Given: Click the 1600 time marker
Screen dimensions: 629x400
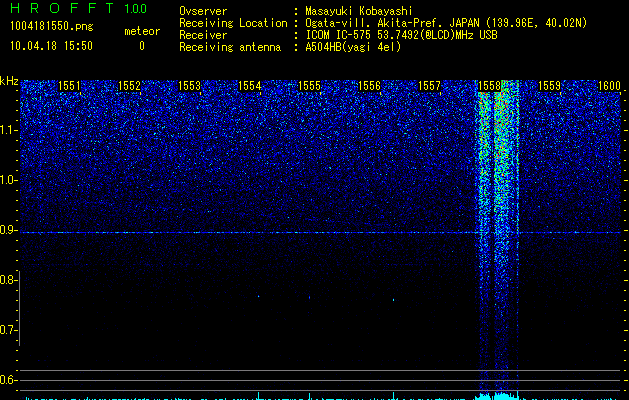Looking at the screenshot, I should (x=609, y=86).
